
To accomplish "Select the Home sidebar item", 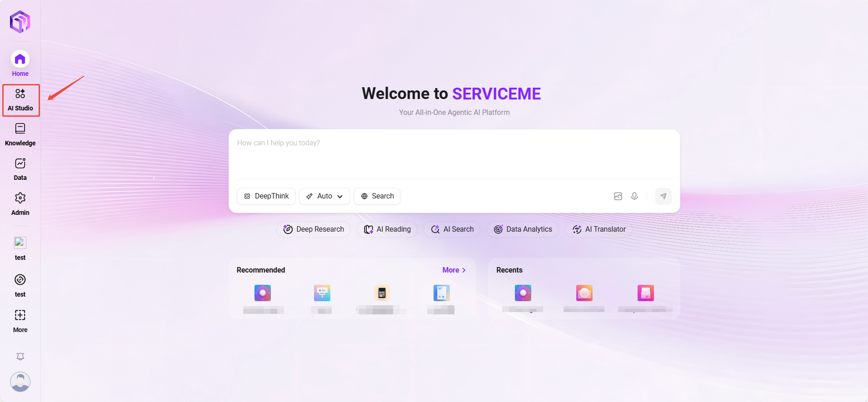I will pos(20,64).
